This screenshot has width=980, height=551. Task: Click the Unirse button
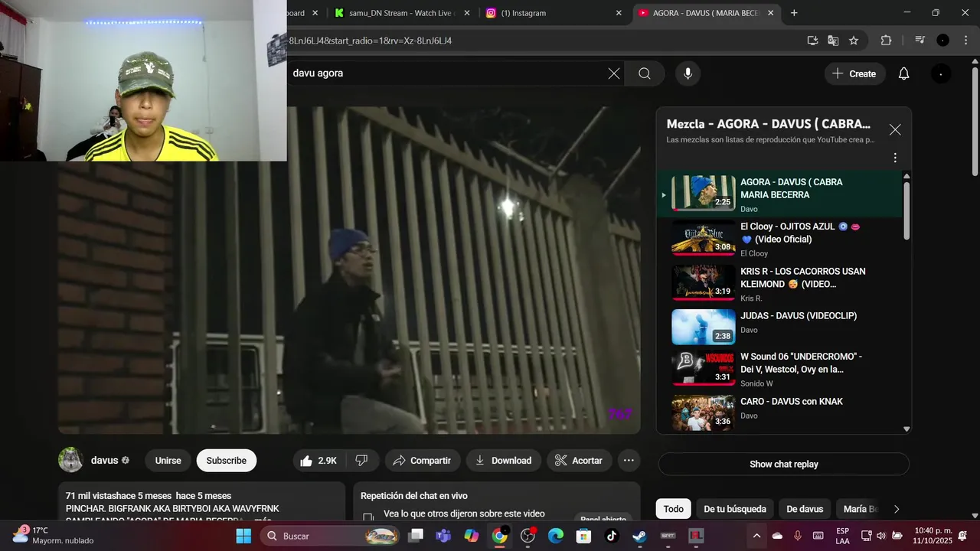click(168, 461)
